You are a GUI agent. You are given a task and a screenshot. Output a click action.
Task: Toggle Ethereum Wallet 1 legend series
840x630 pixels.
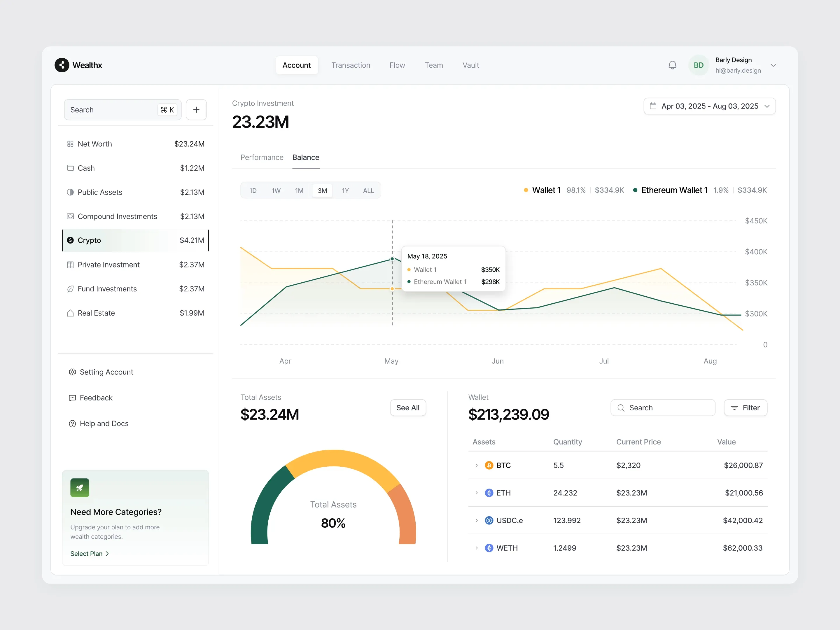click(670, 190)
